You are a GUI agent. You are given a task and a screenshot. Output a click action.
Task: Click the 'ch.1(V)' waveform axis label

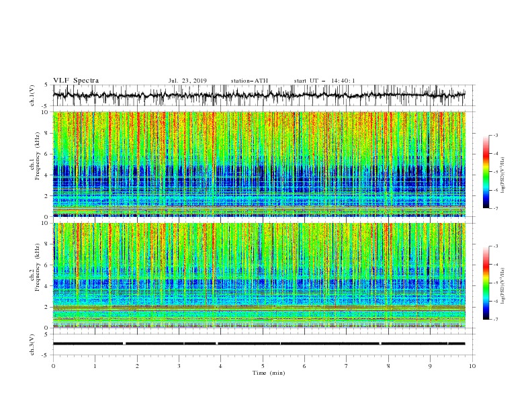tap(32, 95)
